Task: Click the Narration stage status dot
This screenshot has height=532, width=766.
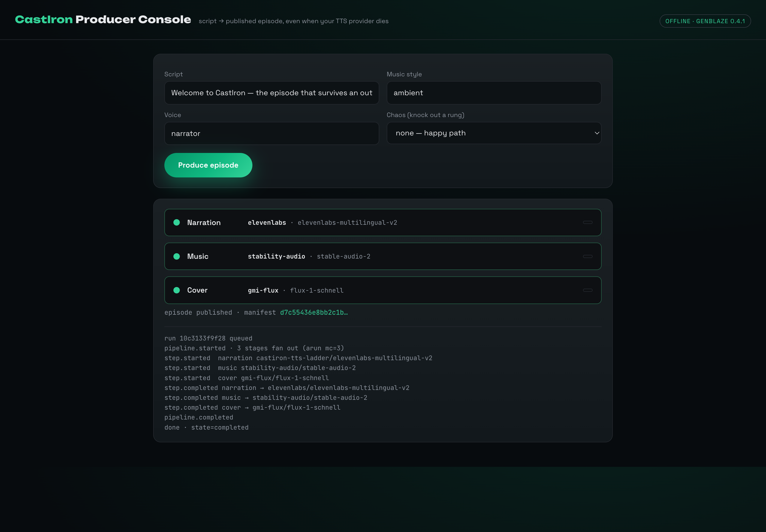Action: 177,223
